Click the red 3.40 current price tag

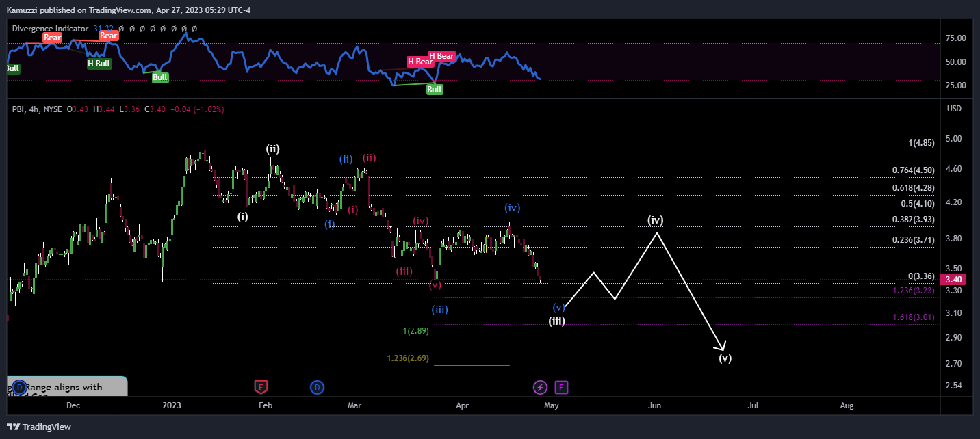coord(953,279)
